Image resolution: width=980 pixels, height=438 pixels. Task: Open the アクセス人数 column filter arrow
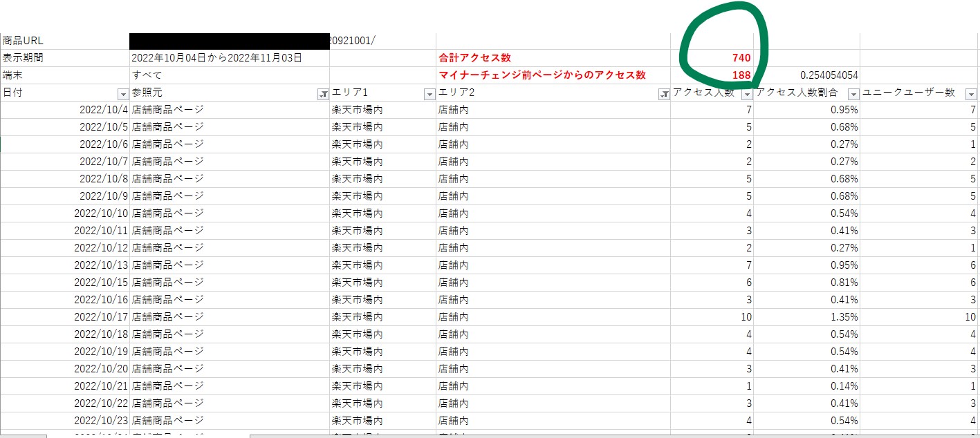[x=746, y=94]
